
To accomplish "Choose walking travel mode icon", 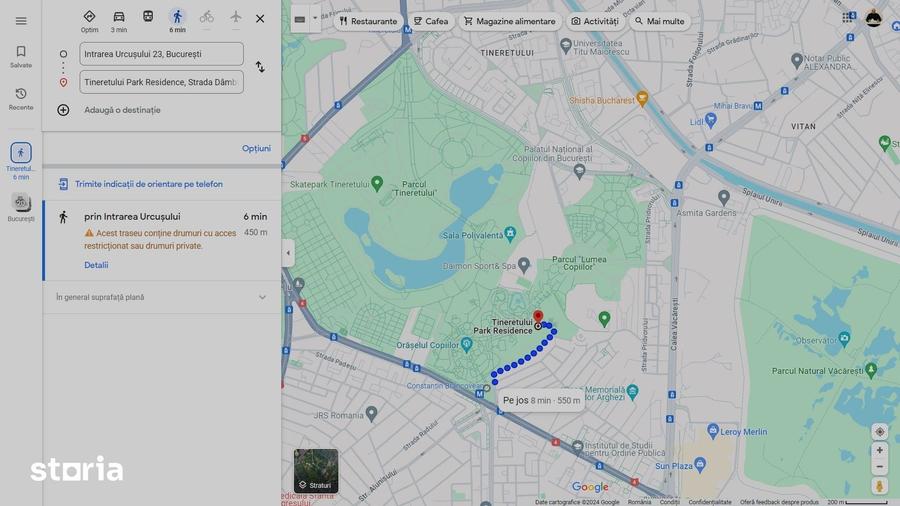I will point(177,17).
